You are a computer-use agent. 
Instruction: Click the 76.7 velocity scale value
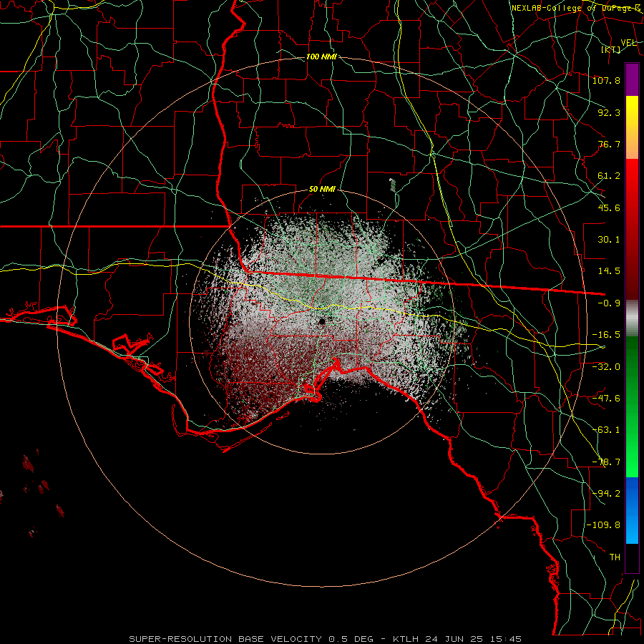coord(609,144)
